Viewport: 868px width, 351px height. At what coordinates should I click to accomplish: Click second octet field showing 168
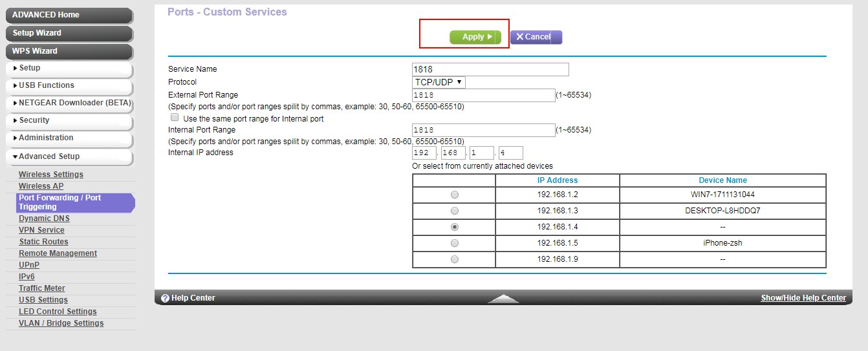(x=453, y=153)
